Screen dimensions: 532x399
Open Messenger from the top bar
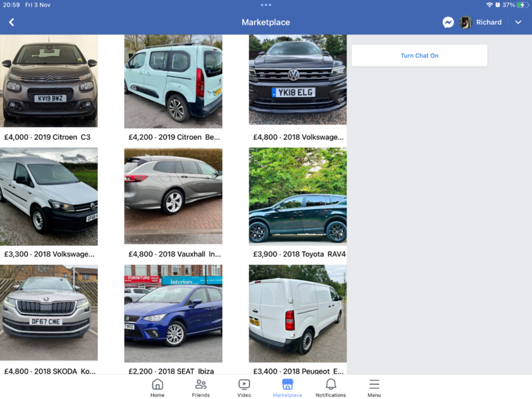coord(448,23)
